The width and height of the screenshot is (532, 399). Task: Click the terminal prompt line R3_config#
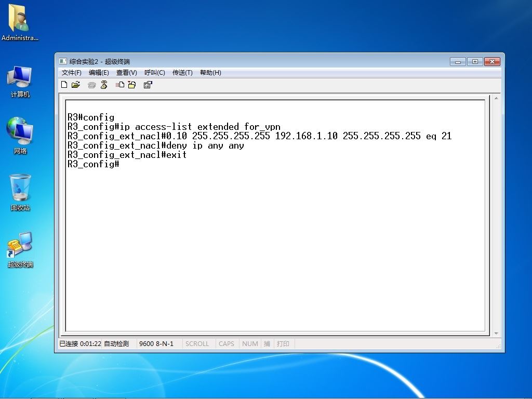(x=94, y=164)
